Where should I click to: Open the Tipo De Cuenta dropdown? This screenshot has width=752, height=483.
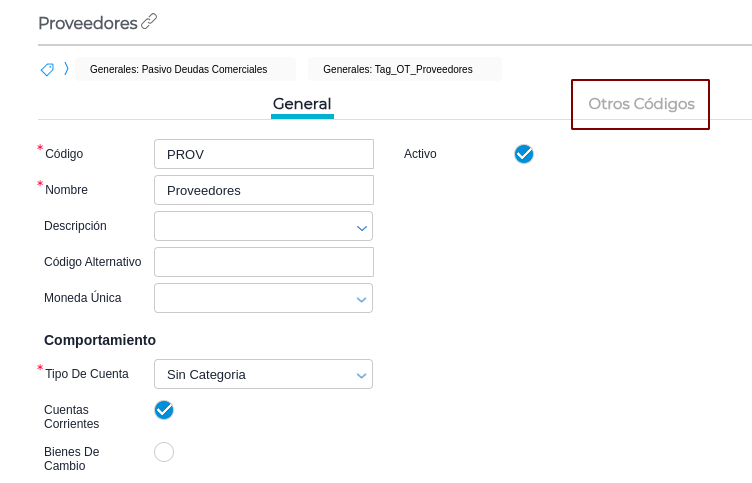click(x=264, y=374)
